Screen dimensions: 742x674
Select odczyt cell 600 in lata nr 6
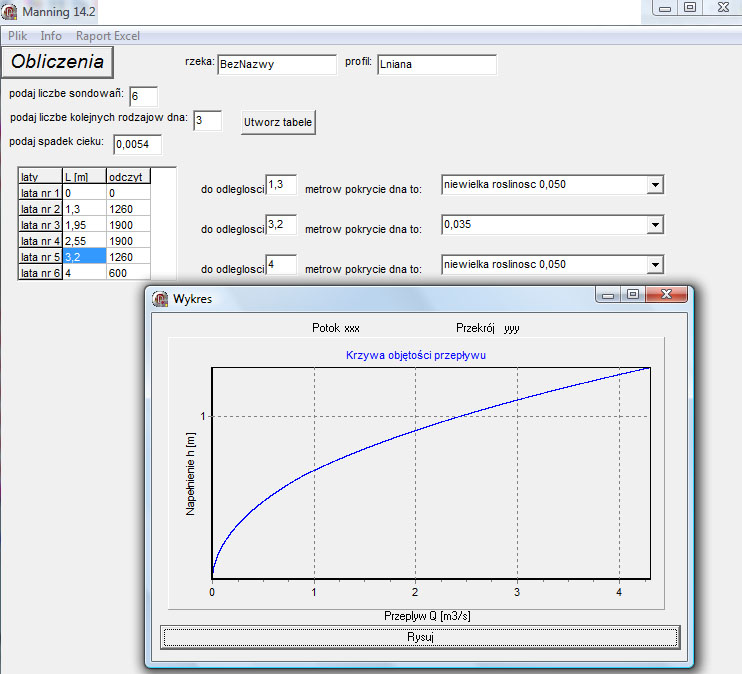128,273
